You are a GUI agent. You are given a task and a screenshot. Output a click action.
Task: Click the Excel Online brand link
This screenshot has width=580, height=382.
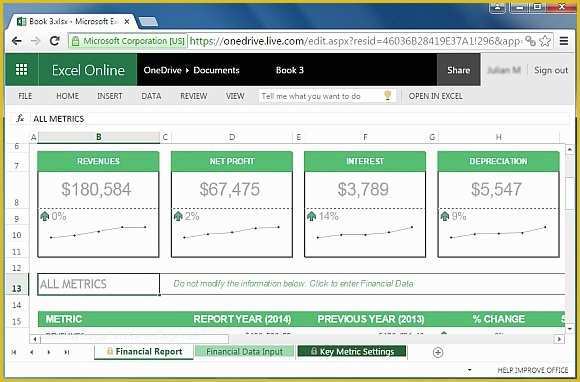click(88, 70)
